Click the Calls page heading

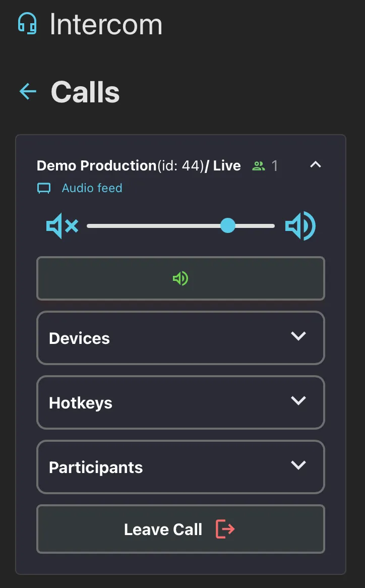pyautogui.click(x=85, y=92)
